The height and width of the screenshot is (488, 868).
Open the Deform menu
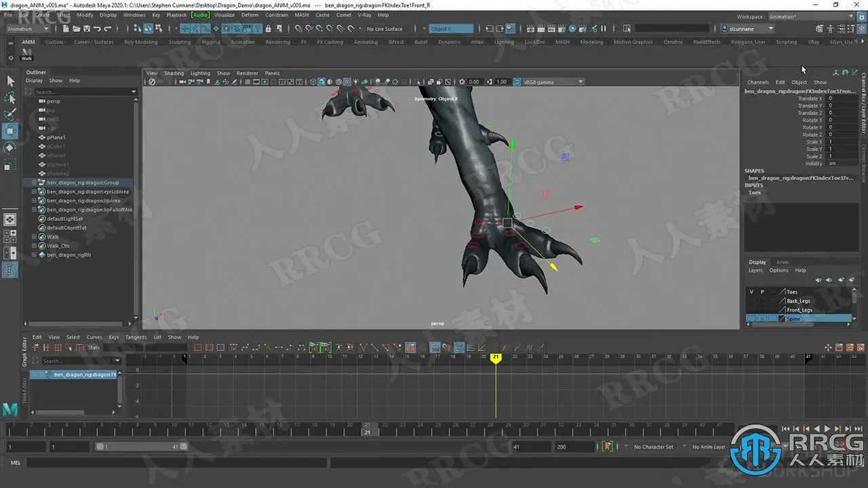(250, 14)
